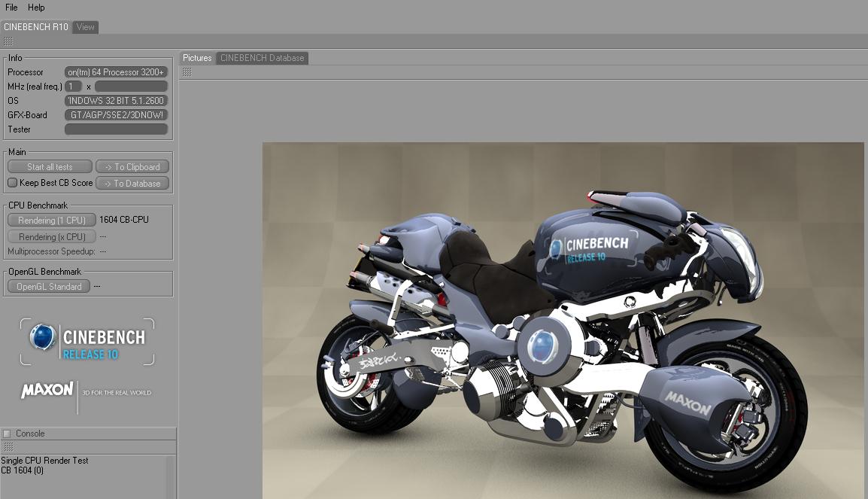
Task: Click the Start all tests button
Action: pos(50,166)
